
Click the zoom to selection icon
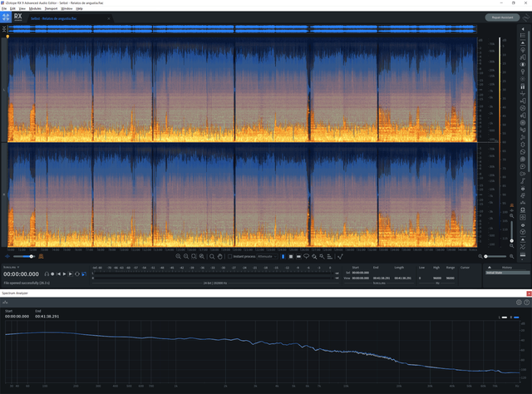click(x=194, y=257)
